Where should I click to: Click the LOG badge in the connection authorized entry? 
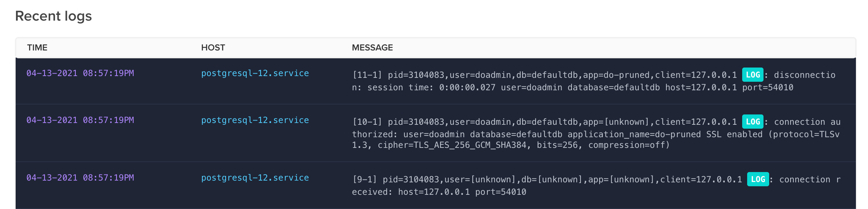click(x=752, y=122)
